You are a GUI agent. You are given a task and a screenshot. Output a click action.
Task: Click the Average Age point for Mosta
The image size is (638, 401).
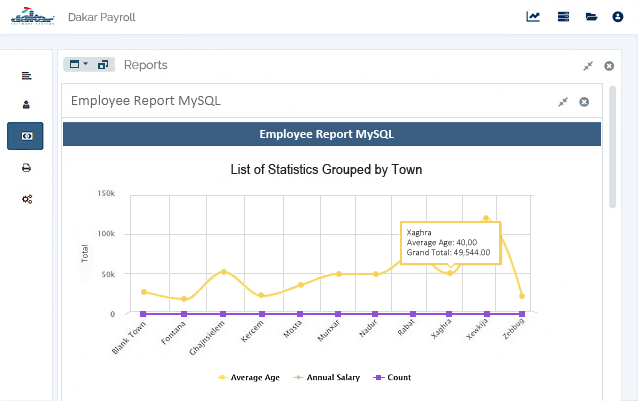click(x=301, y=285)
